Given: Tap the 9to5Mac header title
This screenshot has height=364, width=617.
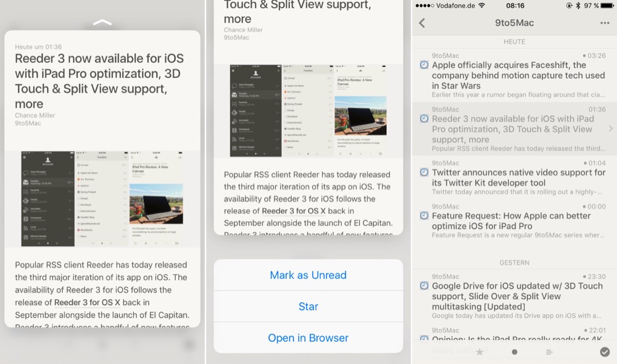Looking at the screenshot, I should (515, 23).
